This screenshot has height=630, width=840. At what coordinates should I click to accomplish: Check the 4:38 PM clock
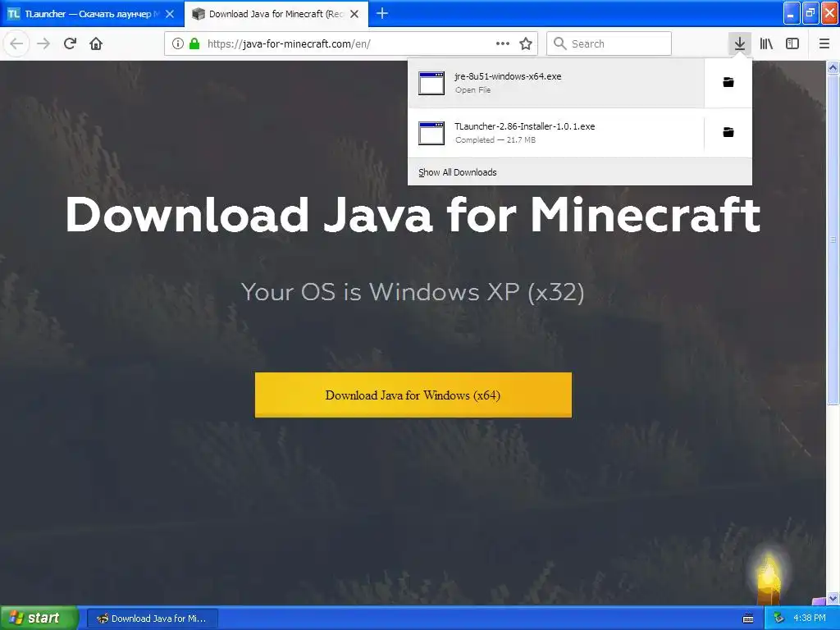point(810,619)
